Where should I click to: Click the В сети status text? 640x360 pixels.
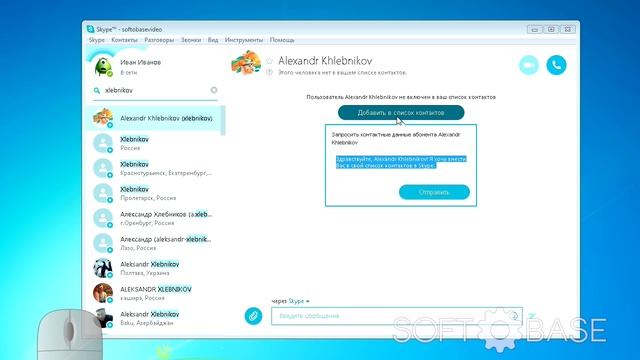(129, 72)
